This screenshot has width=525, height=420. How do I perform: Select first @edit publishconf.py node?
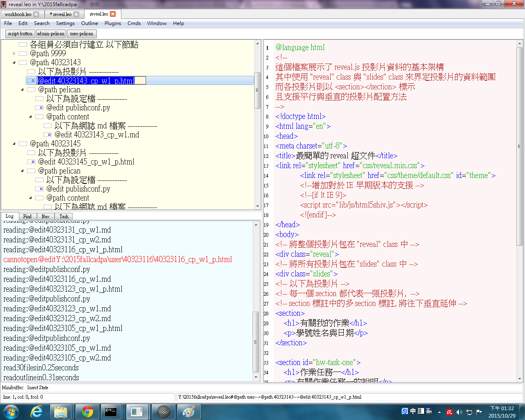point(78,107)
